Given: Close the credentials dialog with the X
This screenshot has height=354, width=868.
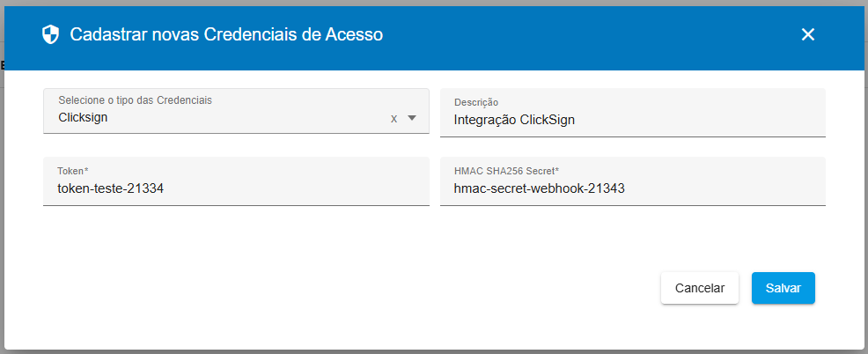Looking at the screenshot, I should (807, 34).
